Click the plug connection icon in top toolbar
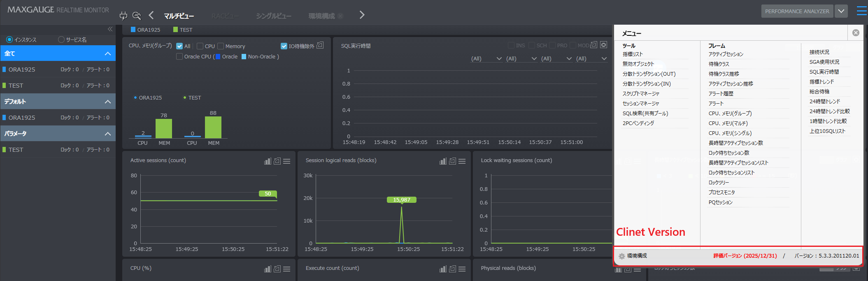868x281 pixels. click(123, 16)
